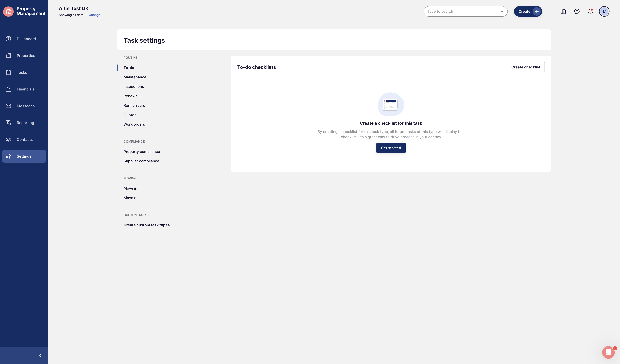Select Supplier compliance settings
The image size is (620, 364).
[141, 161]
